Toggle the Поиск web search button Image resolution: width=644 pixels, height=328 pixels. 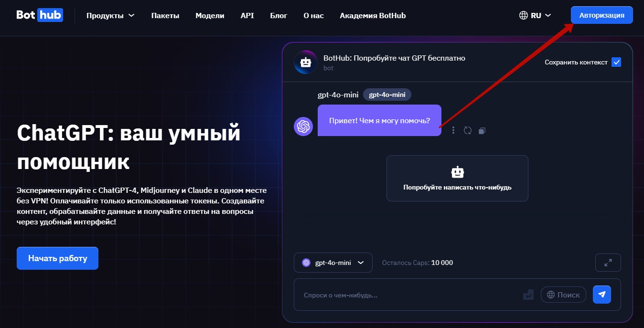tap(563, 295)
